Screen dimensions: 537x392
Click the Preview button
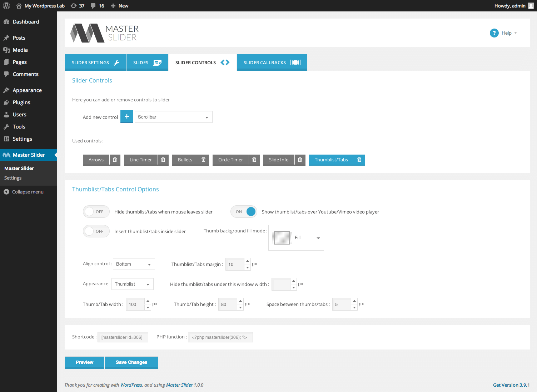pyautogui.click(x=84, y=362)
